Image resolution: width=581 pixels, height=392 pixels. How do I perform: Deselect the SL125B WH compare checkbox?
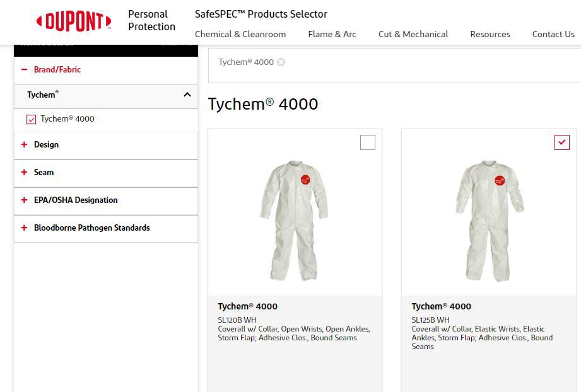[561, 142]
